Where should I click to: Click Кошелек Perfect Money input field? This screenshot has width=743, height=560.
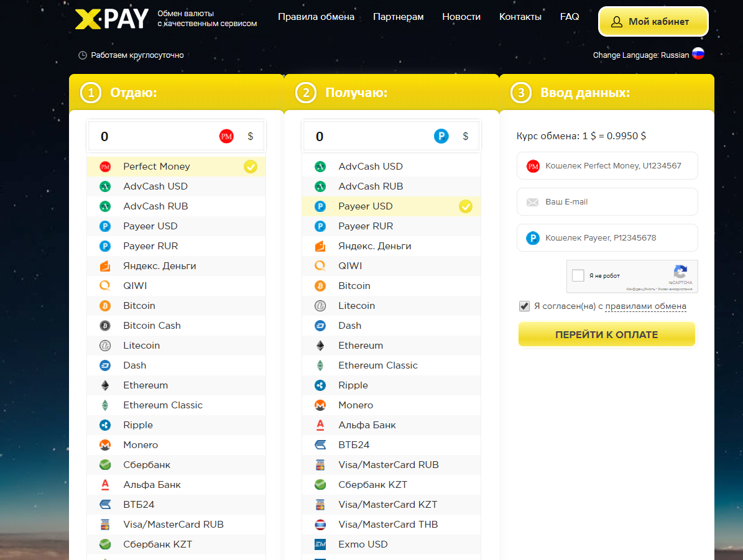[607, 166]
